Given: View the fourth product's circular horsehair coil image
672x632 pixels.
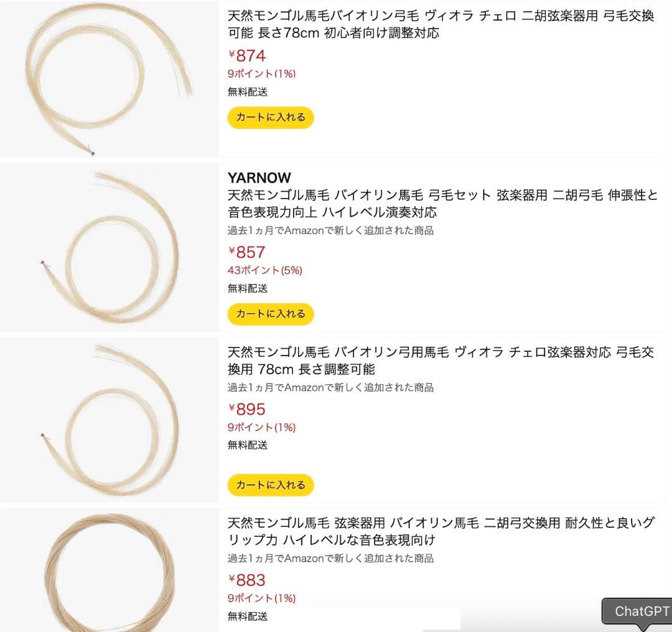Looking at the screenshot, I should 109,573.
